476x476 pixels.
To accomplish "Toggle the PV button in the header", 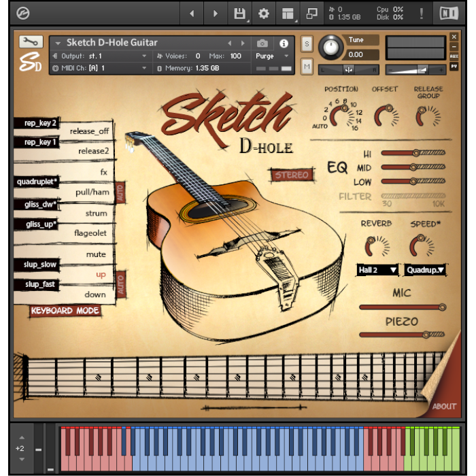I will click(454, 66).
